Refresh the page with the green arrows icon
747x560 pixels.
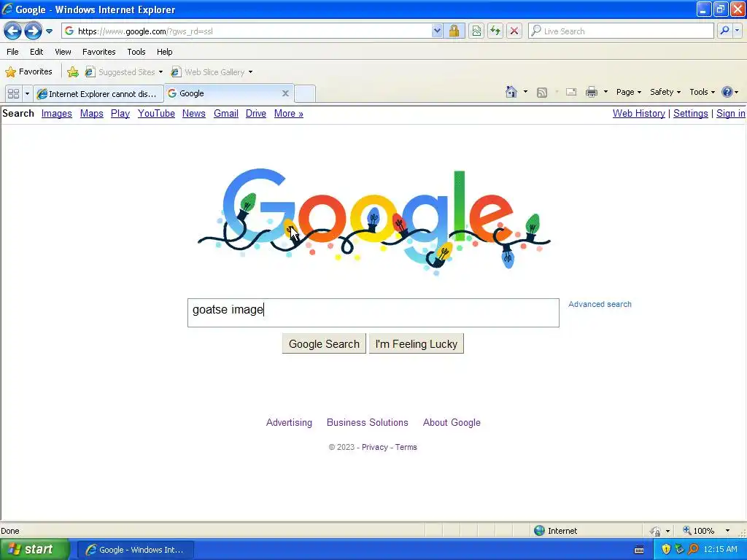pyautogui.click(x=495, y=31)
